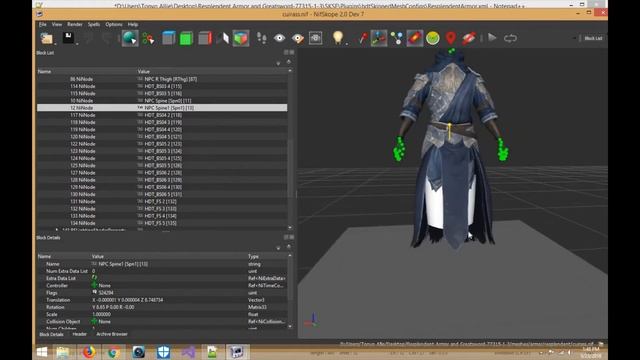Viewport: 640px width, 360px height.
Task: Toggle the draw axes icon
Action: [379, 38]
